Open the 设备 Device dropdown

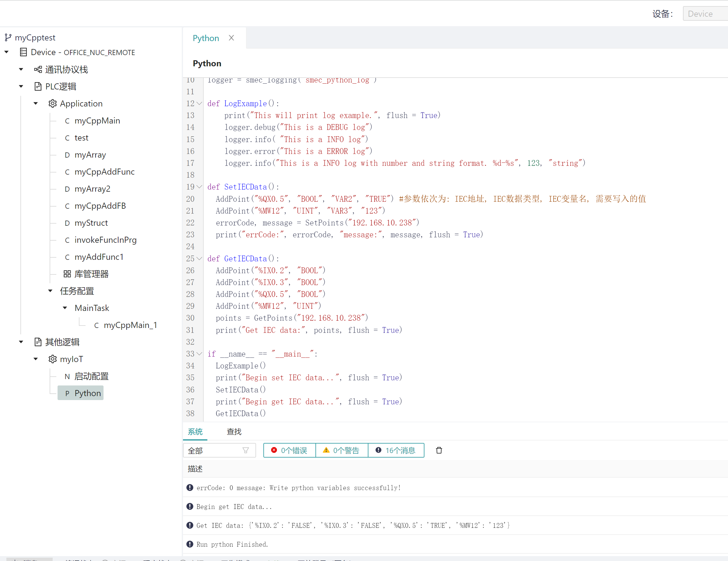pyautogui.click(x=705, y=14)
